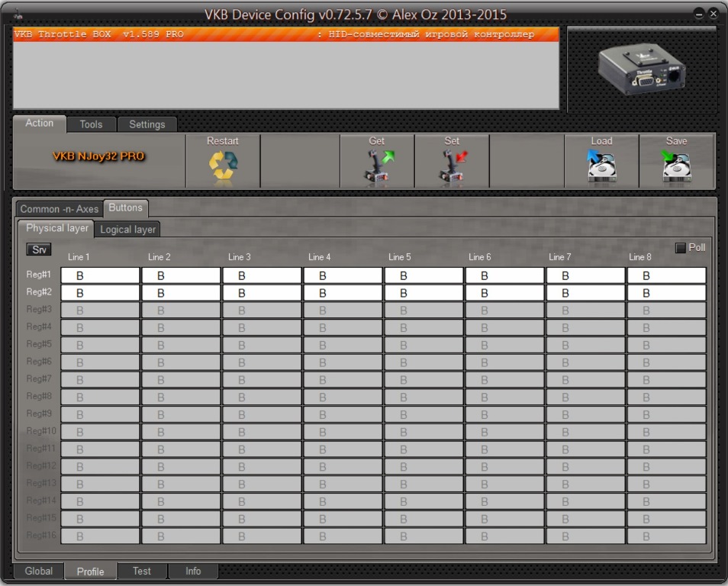This screenshot has width=728, height=586.
Task: Click Reg#1 Line 6 cell
Action: coord(504,275)
